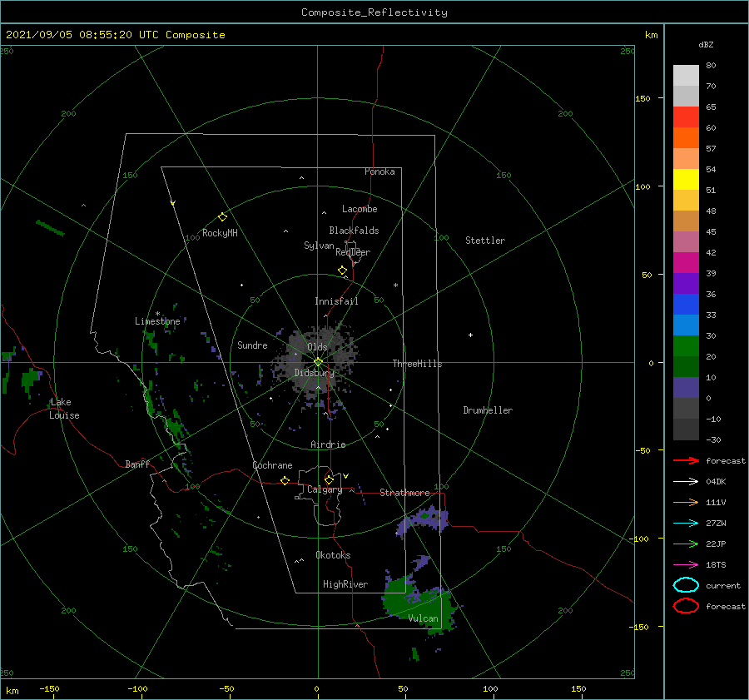Select the yellow 51-54 dBZ swatch

[686, 179]
